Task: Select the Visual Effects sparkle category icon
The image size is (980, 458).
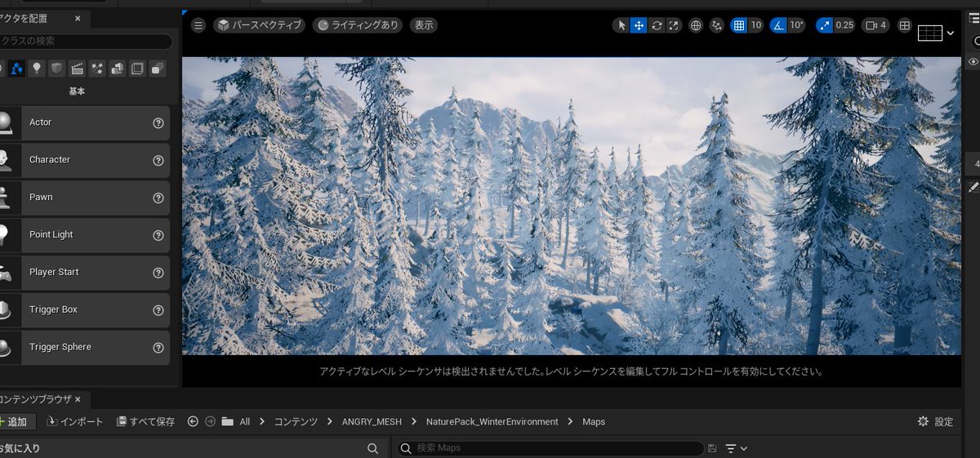Action: (97, 69)
